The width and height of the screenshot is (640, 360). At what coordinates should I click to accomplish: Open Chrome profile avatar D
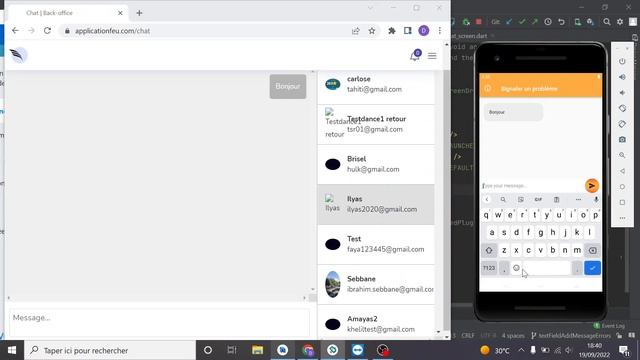point(424,31)
